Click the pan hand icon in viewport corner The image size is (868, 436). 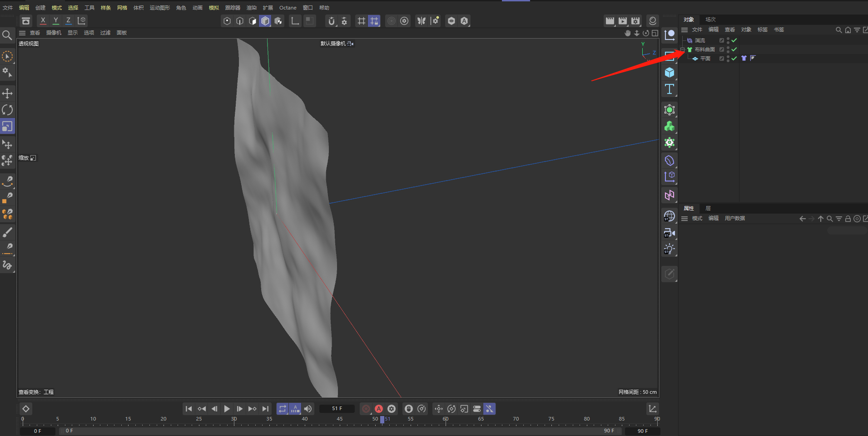click(x=628, y=33)
